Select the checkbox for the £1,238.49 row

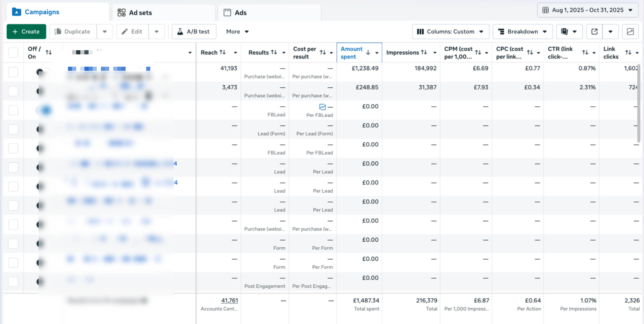tap(13, 72)
